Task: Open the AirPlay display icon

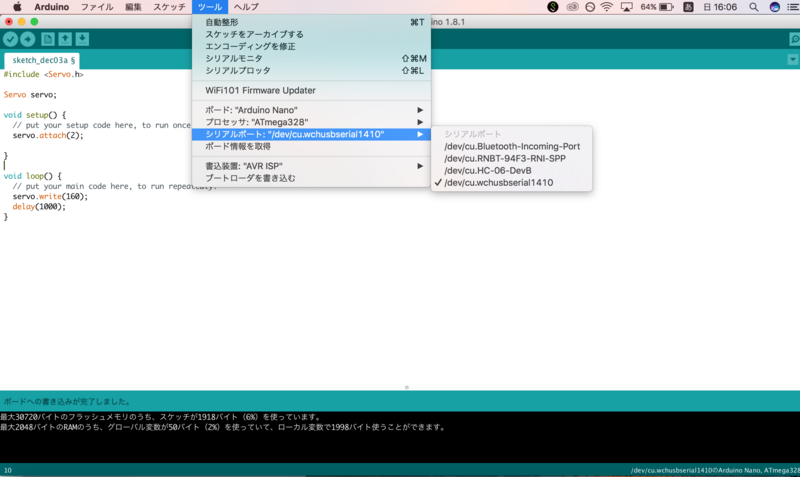Action: coord(627,7)
